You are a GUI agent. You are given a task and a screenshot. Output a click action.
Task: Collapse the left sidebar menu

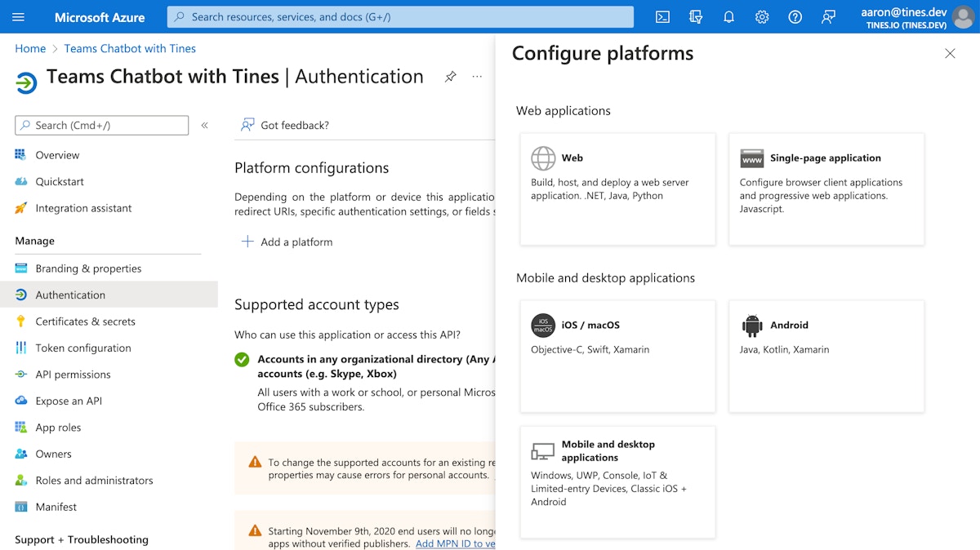[x=204, y=125]
